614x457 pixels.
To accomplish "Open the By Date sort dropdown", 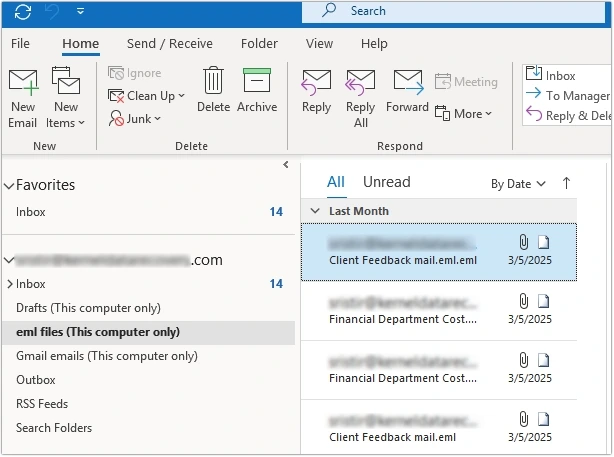I will [518, 184].
